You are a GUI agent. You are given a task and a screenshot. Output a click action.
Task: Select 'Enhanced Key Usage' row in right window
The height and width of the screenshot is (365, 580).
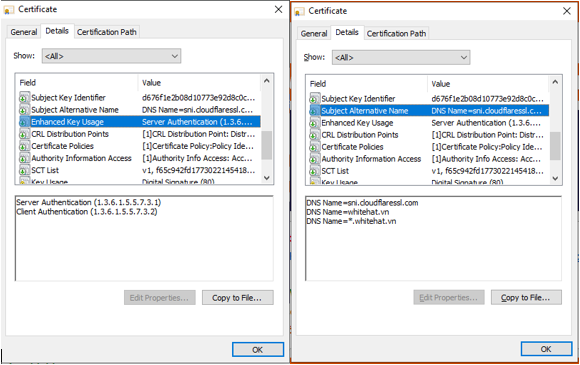coord(428,123)
